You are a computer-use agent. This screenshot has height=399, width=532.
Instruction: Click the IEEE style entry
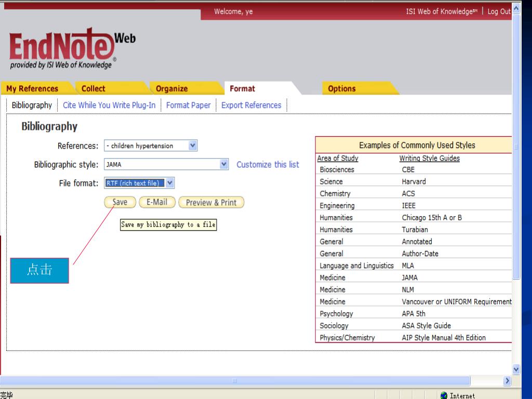tap(408, 206)
